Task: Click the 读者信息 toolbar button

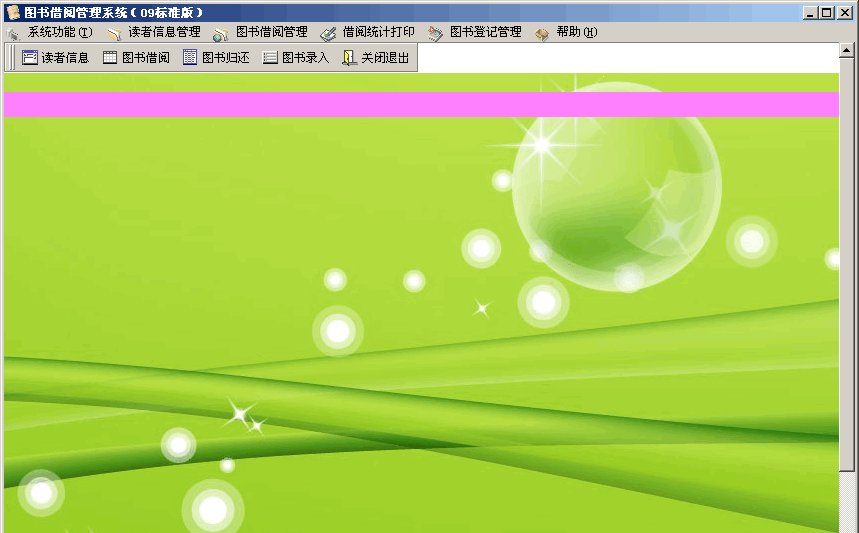Action: [x=55, y=58]
